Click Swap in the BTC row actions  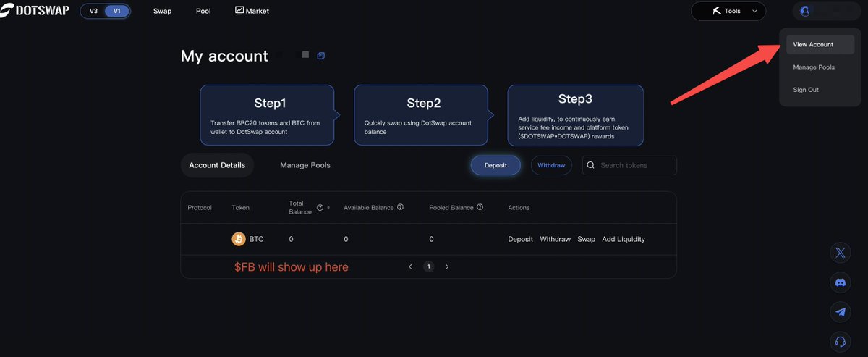point(586,239)
